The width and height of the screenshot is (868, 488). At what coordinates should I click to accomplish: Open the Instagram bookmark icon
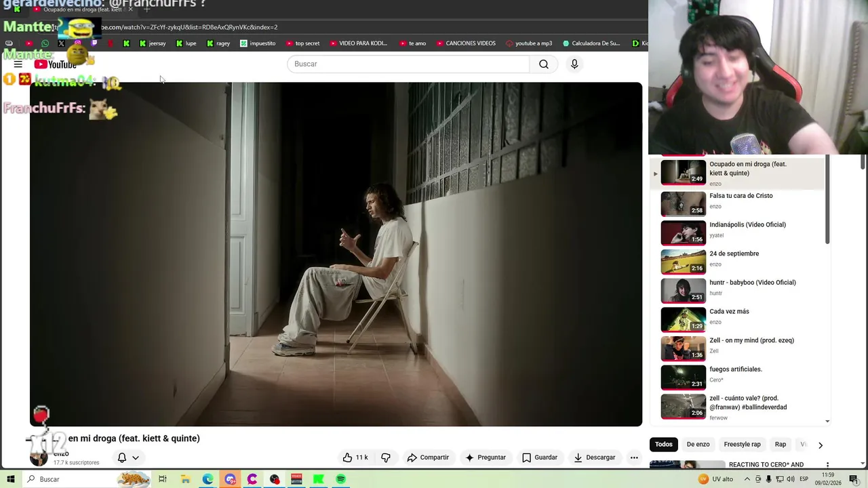pyautogui.click(x=77, y=43)
